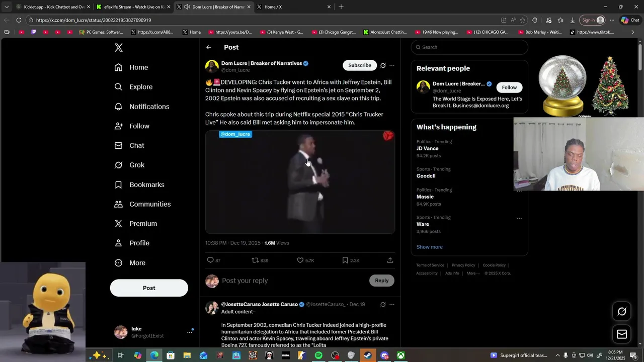Viewport: 644px width, 362px height.
Task: Open Home in the X sidebar
Action: [x=131, y=67]
